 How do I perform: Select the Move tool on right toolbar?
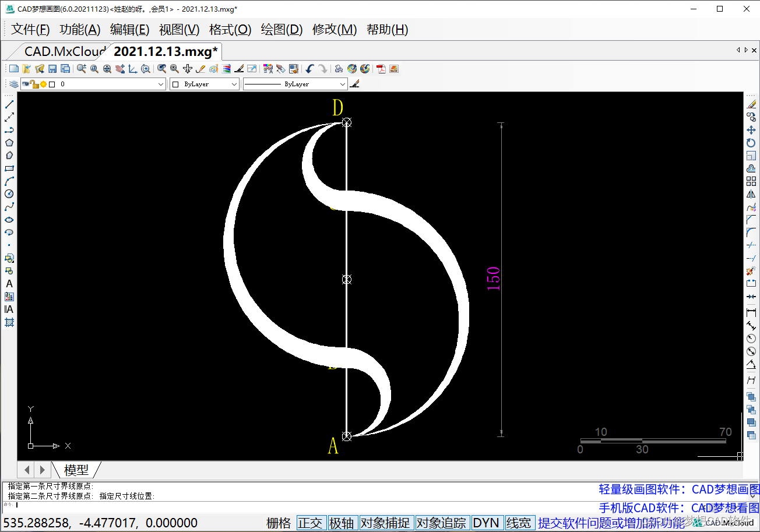(x=752, y=129)
